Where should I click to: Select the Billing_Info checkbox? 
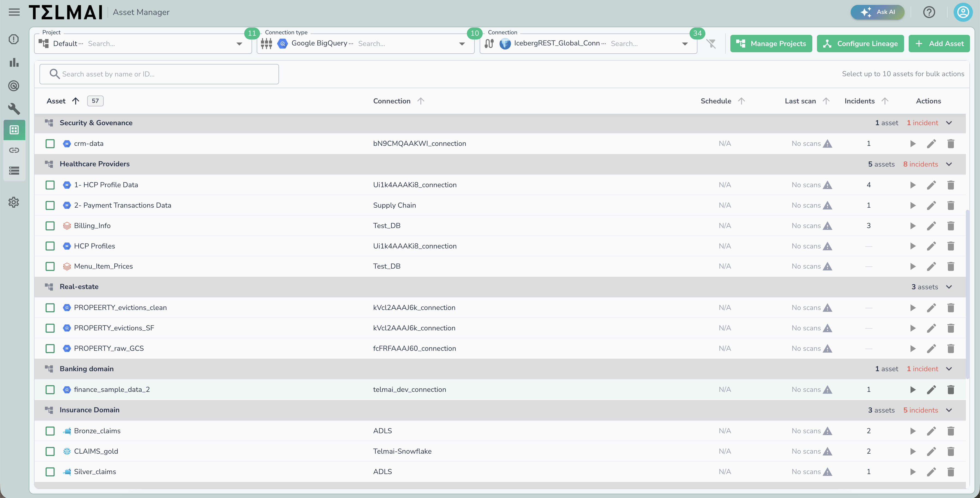coord(50,226)
